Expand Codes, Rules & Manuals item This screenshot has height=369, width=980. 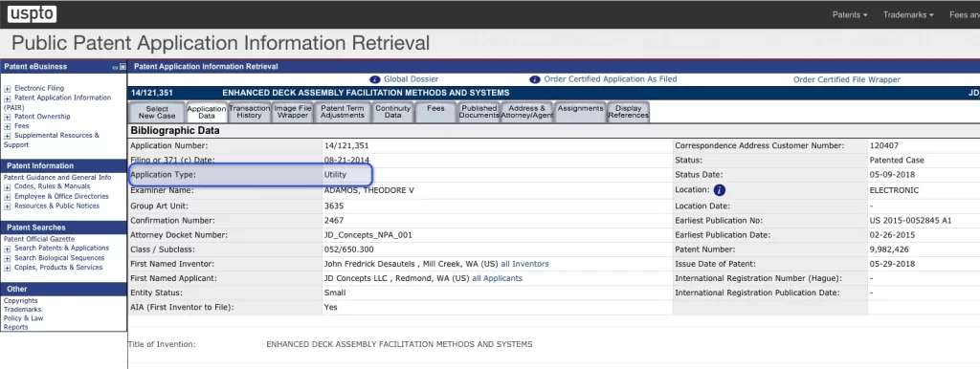[8, 186]
